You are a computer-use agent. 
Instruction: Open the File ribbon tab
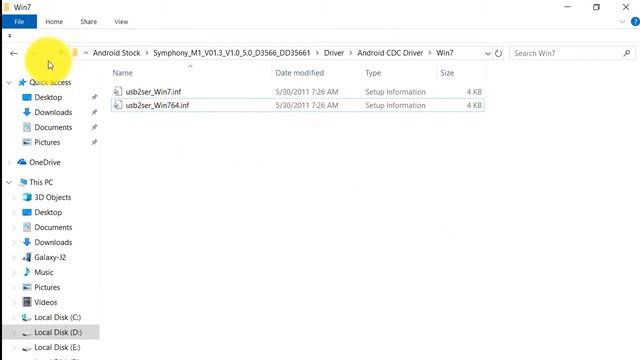(19, 22)
